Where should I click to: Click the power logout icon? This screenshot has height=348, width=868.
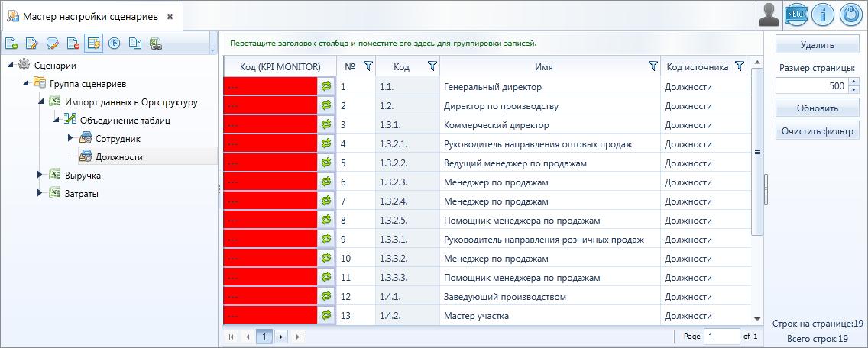coord(851,15)
